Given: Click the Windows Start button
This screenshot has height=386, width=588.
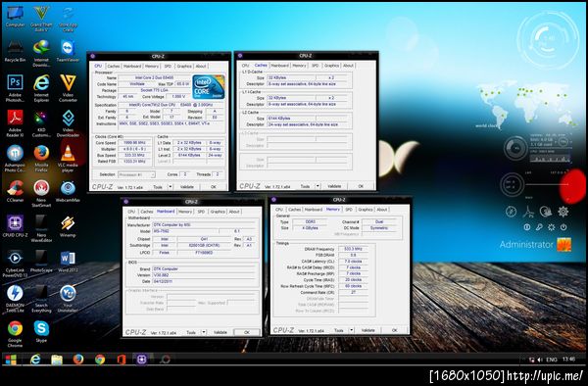Looking at the screenshot, I should pos(11,360).
